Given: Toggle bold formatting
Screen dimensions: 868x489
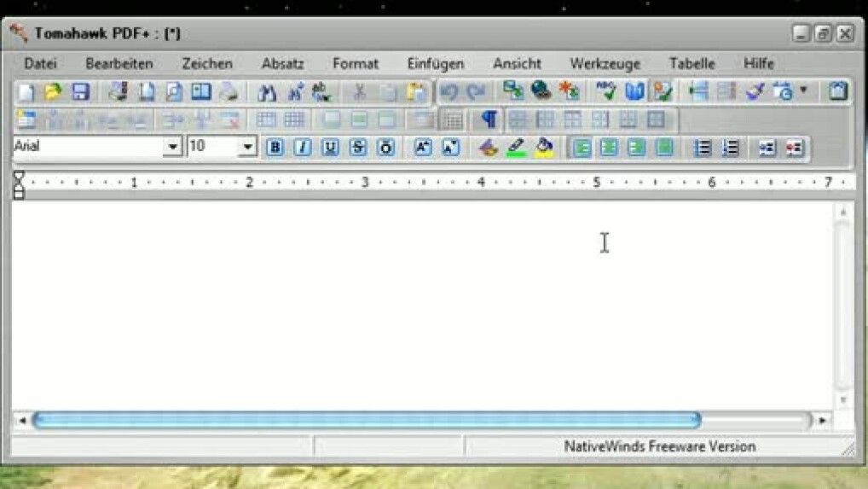Looking at the screenshot, I should click(275, 148).
